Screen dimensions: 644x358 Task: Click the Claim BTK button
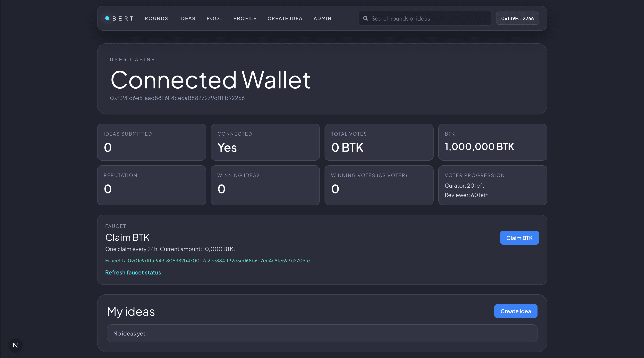pos(520,237)
